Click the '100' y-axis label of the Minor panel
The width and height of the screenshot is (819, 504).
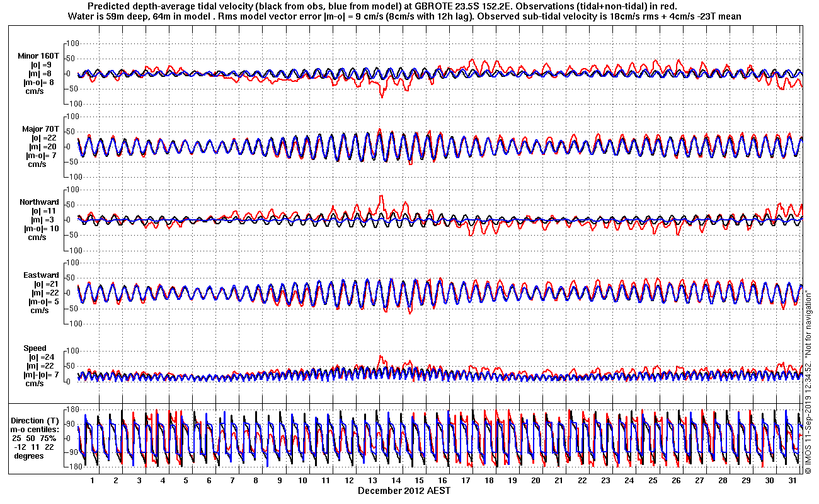[71, 43]
